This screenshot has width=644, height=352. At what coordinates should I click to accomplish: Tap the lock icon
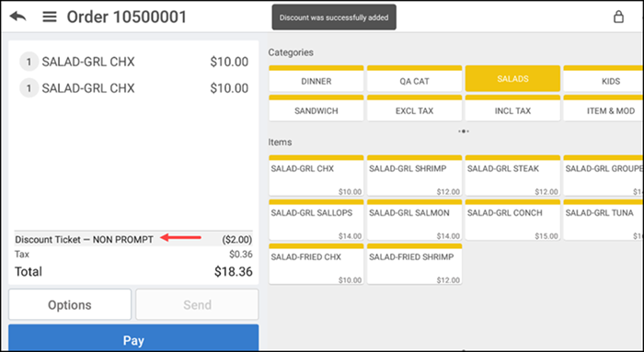pos(618,17)
